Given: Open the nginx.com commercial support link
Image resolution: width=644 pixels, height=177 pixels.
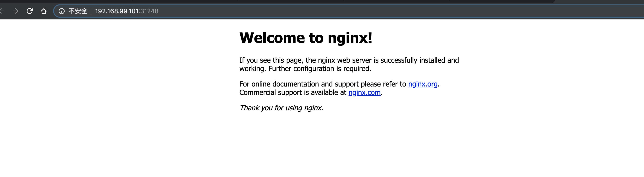Looking at the screenshot, I should pos(364,92).
